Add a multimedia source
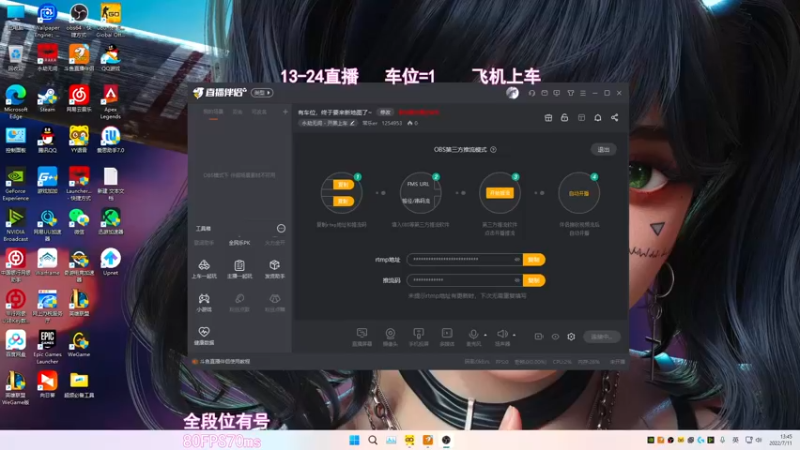This screenshot has height=450, width=800. pos(447,337)
